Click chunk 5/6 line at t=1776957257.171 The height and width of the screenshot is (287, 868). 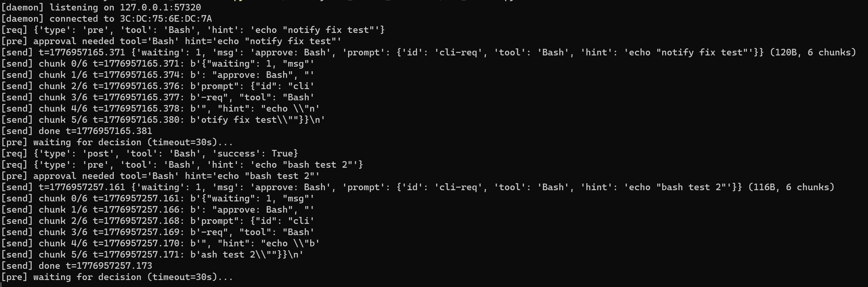pos(152,254)
